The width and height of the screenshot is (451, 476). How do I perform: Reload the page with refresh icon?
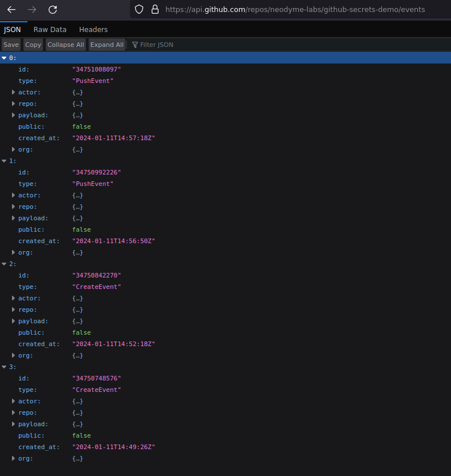point(53,10)
